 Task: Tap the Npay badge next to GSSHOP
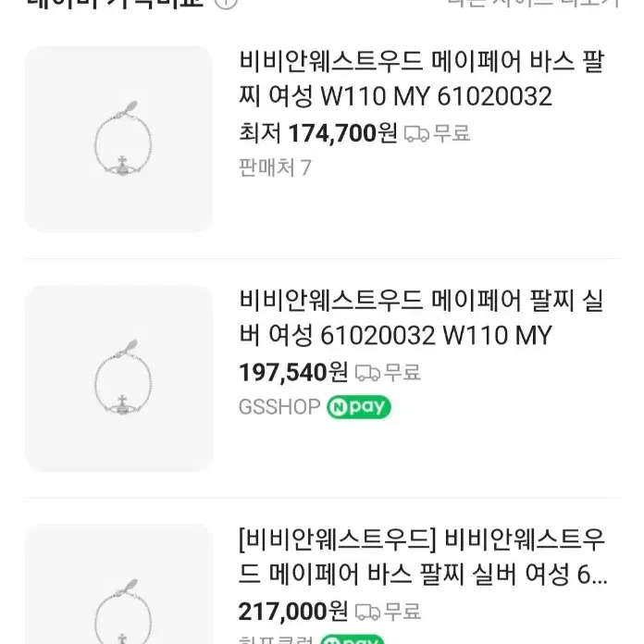(359, 407)
